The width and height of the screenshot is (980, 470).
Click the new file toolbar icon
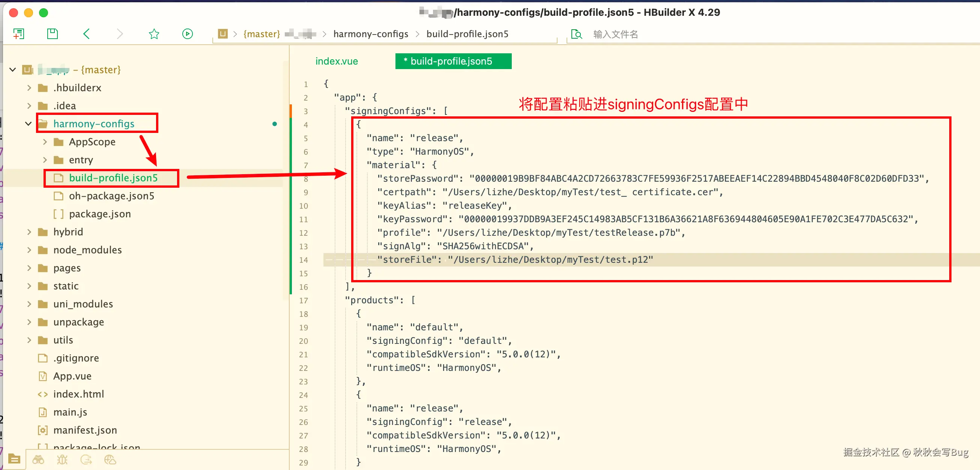click(x=18, y=34)
